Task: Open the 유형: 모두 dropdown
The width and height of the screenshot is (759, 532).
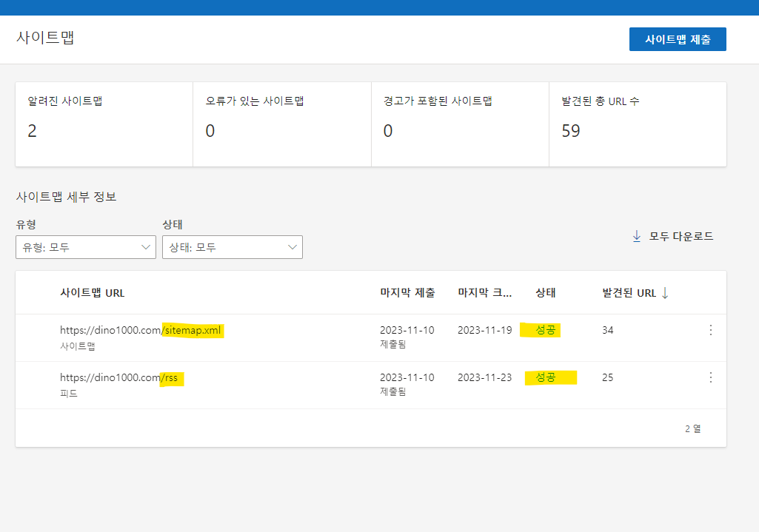Action: (85, 247)
